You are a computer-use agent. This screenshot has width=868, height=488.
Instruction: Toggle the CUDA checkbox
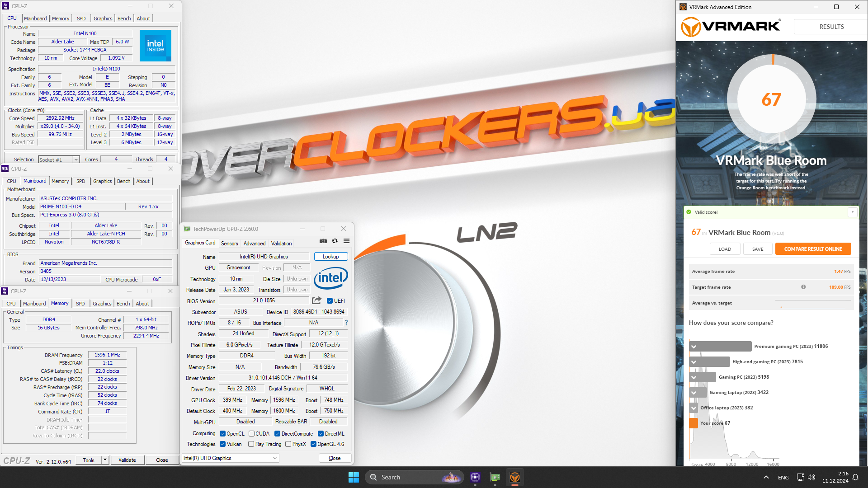(251, 433)
